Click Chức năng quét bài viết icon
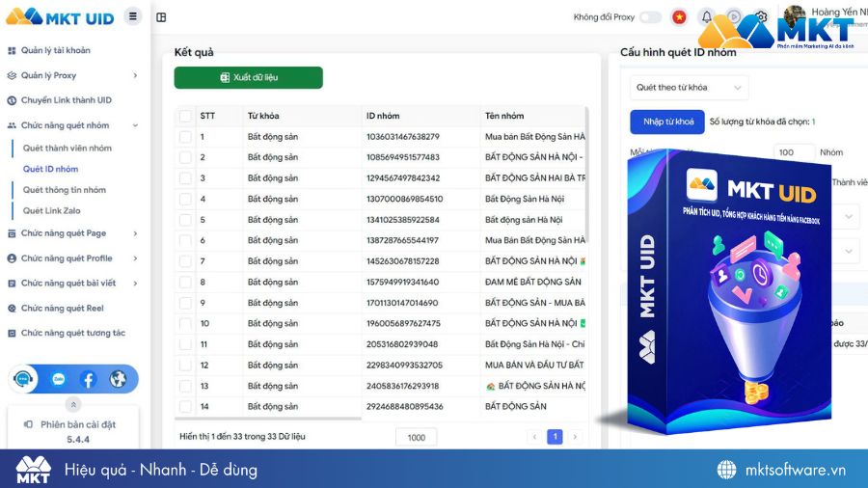The height and width of the screenshot is (488, 868). coord(12,284)
